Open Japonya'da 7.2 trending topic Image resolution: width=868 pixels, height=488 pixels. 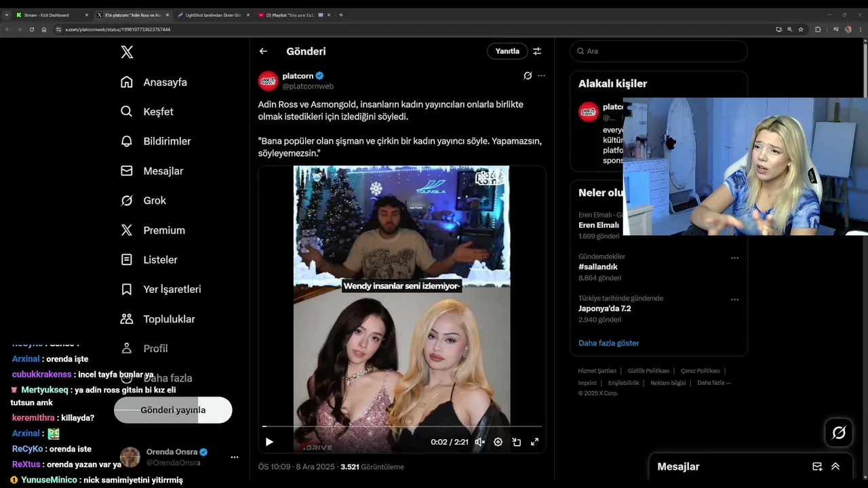coord(605,308)
